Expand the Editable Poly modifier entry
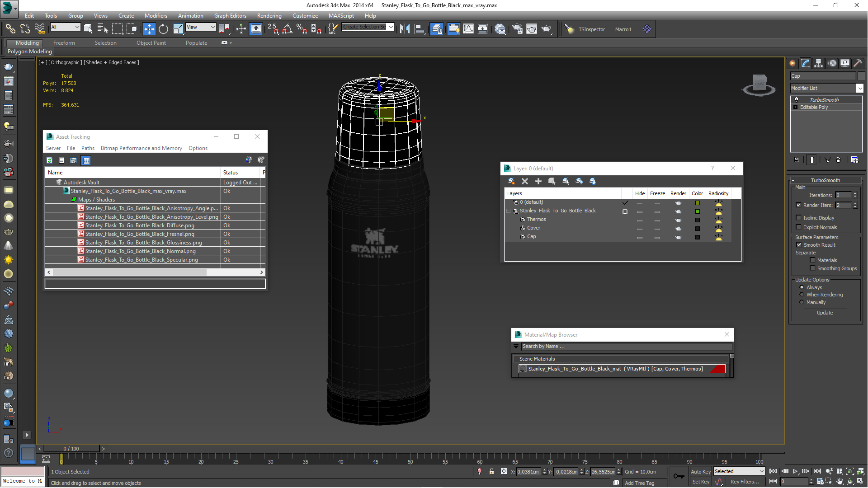The height and width of the screenshot is (488, 868). pos(795,107)
